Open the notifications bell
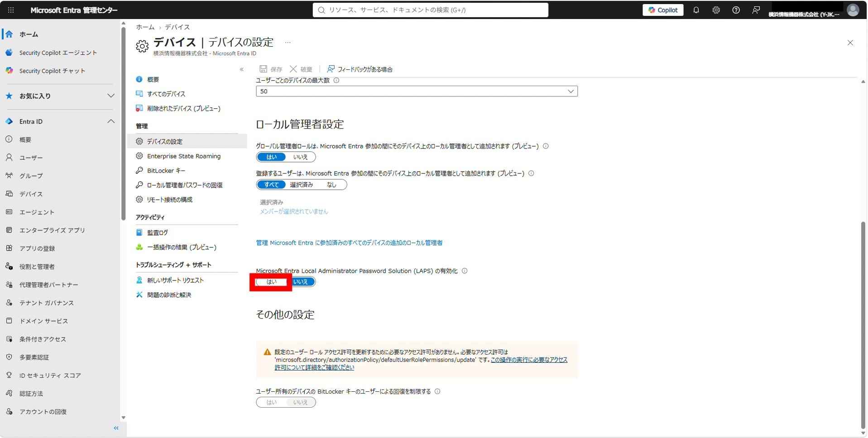 pyautogui.click(x=696, y=10)
